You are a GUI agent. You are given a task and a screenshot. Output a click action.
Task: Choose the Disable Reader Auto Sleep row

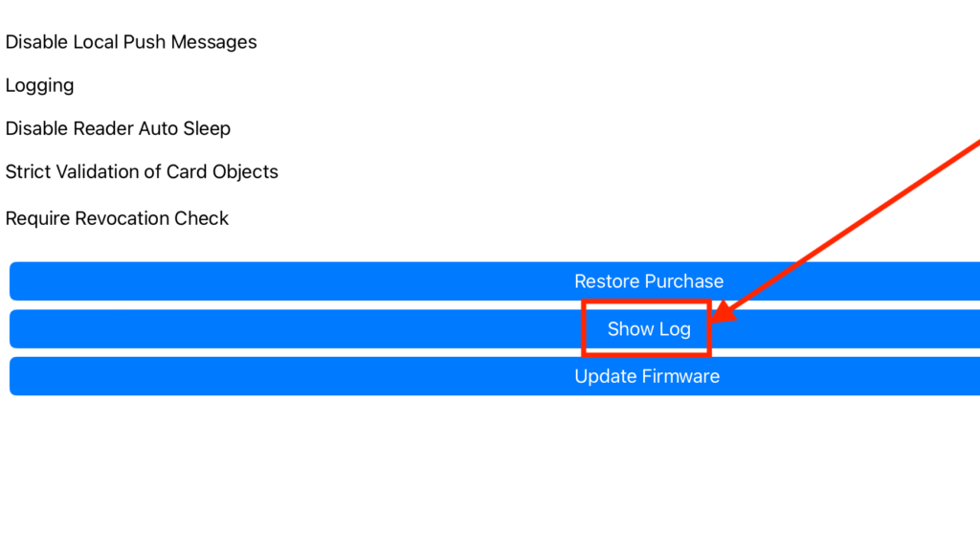[x=118, y=128]
